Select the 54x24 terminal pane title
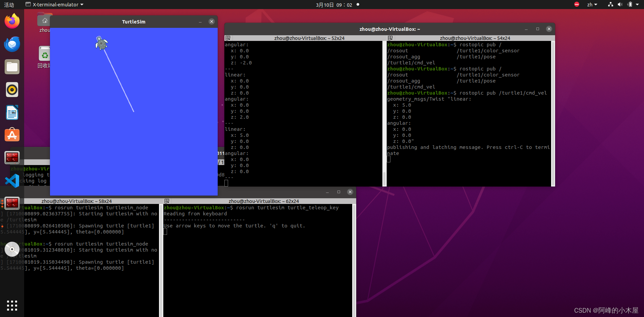Screen dimensions: 644x317 tap(475, 38)
